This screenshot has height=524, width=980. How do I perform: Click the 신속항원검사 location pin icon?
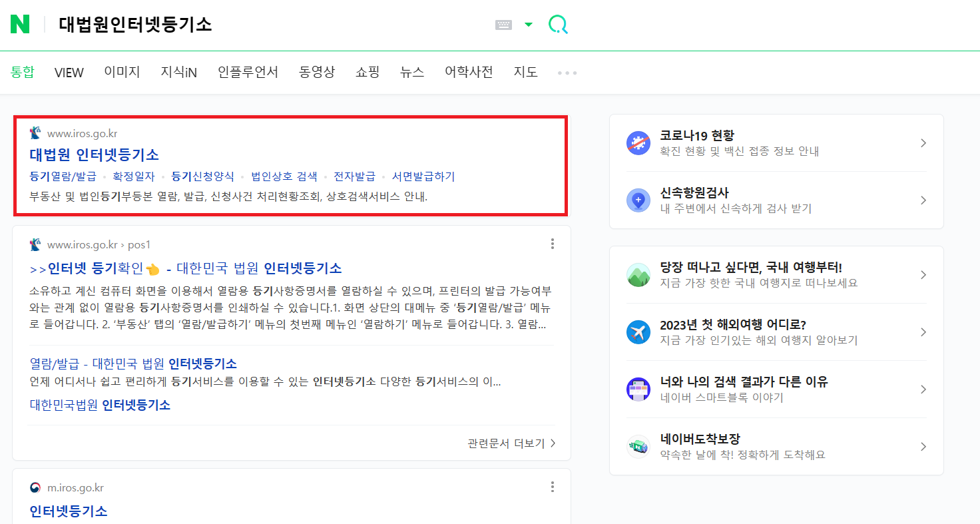tap(638, 200)
